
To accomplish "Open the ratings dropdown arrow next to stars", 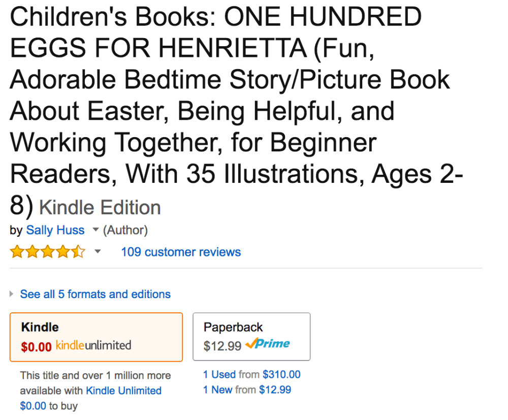I will click(98, 252).
